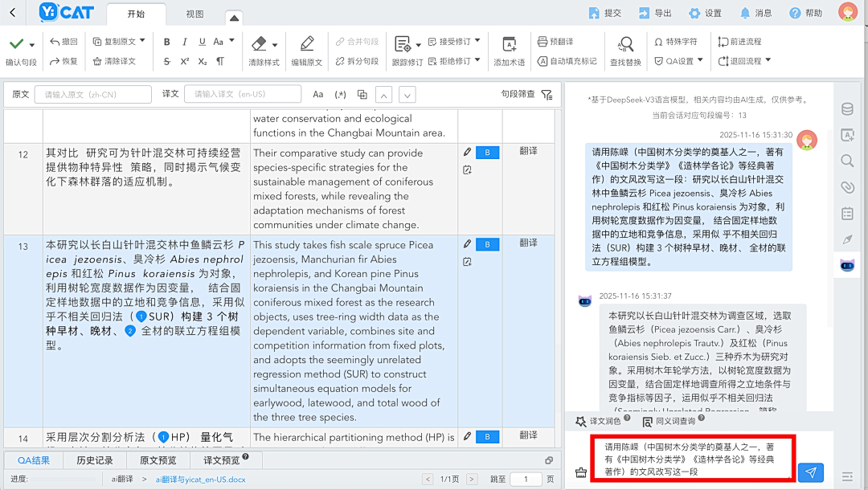Open the AI cat assistant in right sidebar
The width and height of the screenshot is (868, 490).
[847, 265]
